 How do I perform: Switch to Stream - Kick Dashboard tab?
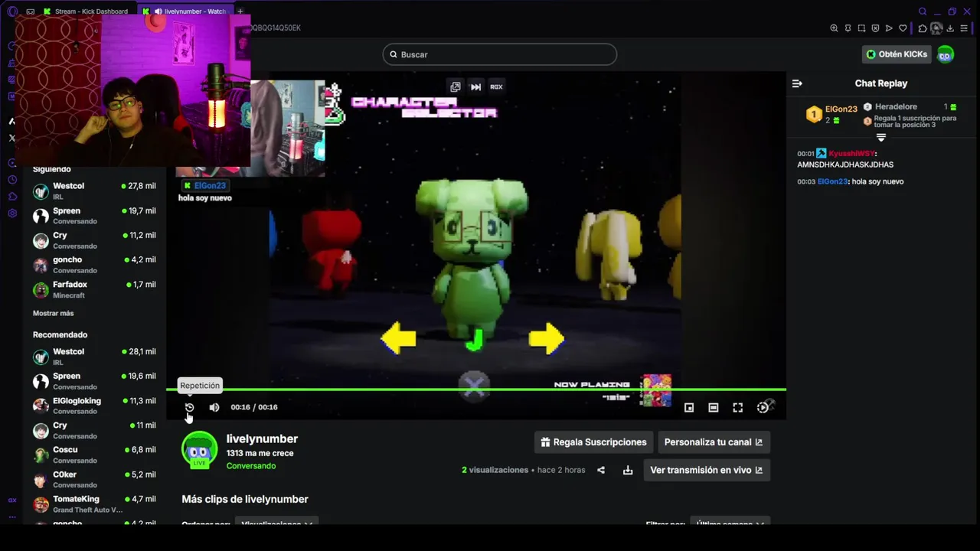pos(87,11)
